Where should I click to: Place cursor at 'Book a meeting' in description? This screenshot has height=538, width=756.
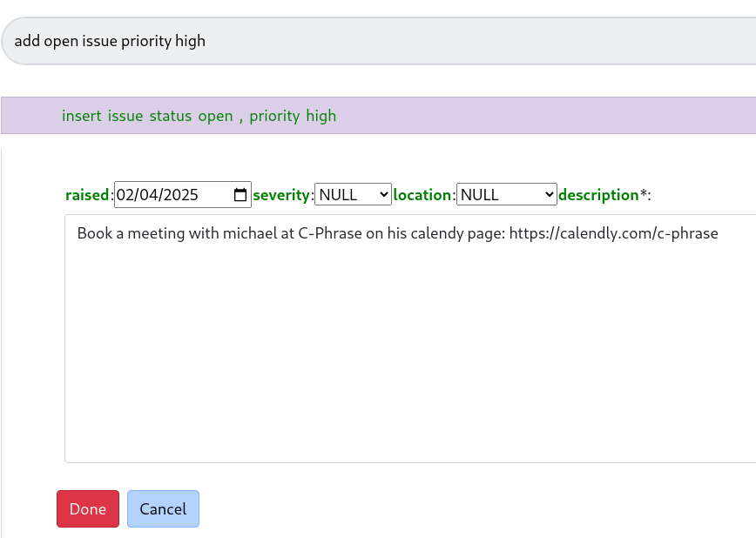[122, 233]
